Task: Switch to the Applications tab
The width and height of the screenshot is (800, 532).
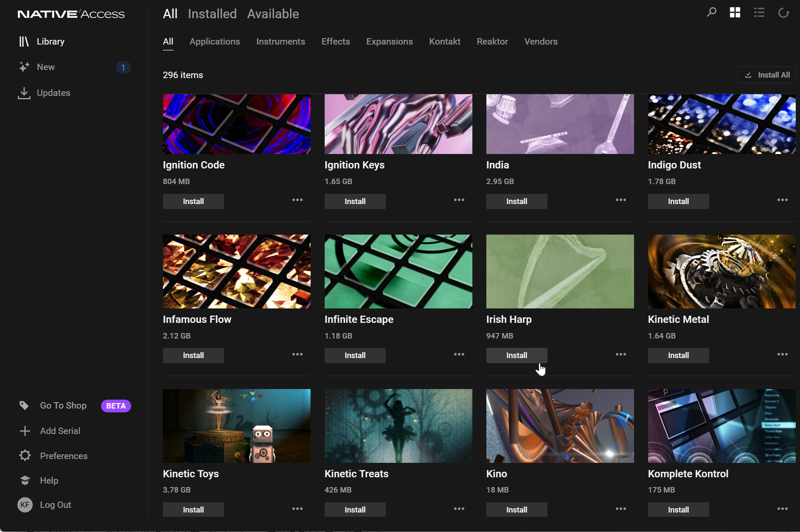Action: pos(215,42)
